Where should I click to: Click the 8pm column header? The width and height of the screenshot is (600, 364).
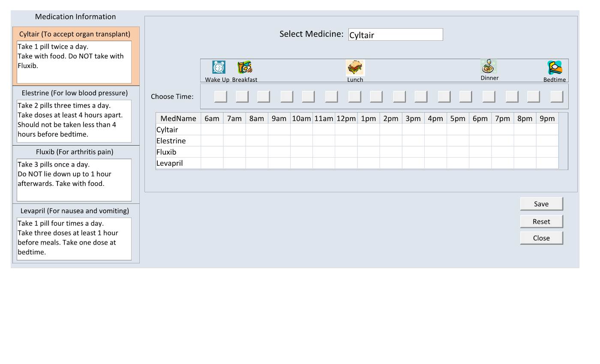coord(525,119)
